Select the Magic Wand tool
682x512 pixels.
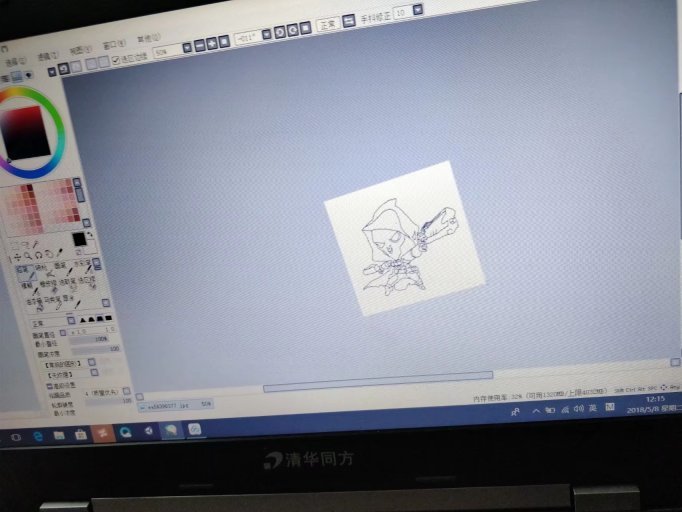(36, 244)
